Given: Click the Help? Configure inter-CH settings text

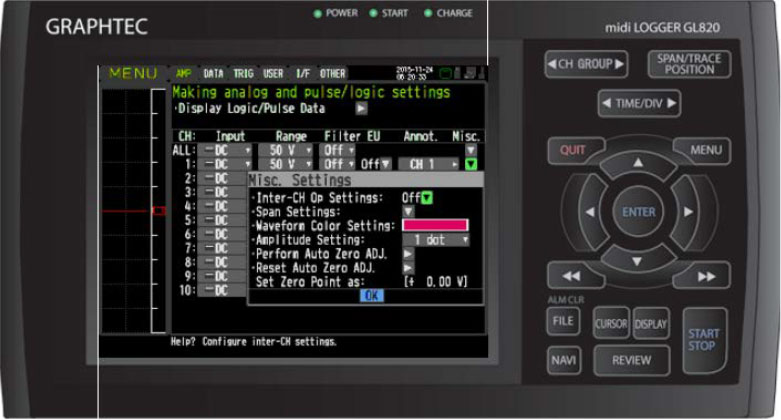Looking at the screenshot, I should (x=254, y=342).
